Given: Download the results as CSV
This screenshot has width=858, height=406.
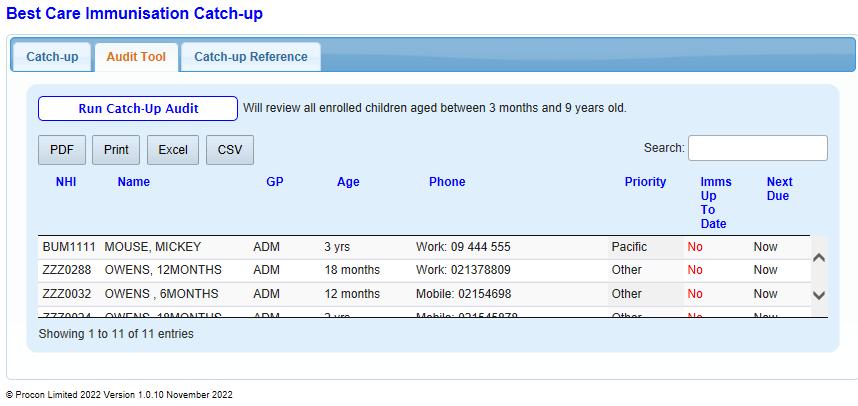Looking at the screenshot, I should 230,150.
